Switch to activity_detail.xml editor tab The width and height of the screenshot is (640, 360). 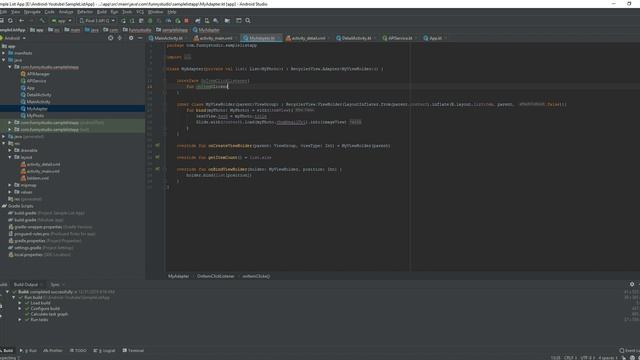coord(308,38)
